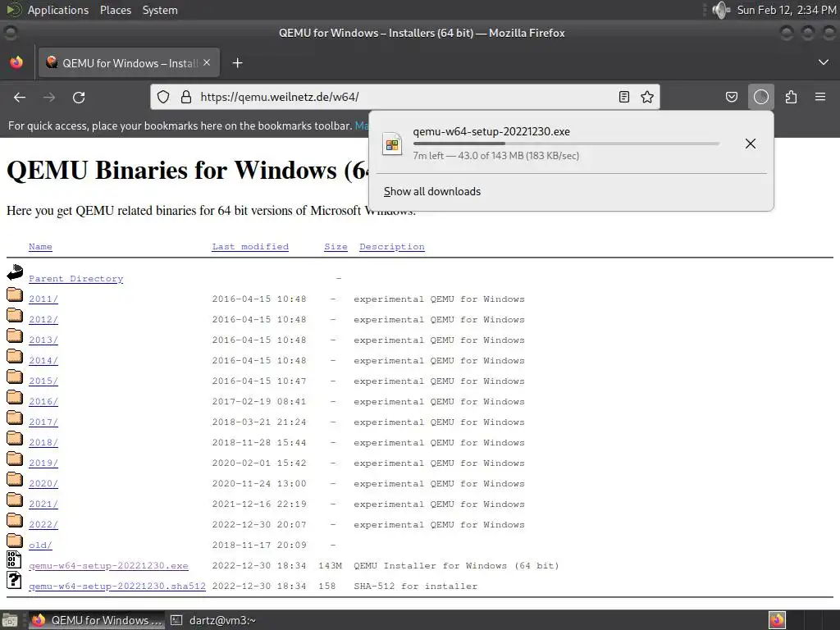
Task: Close the QEMU for Windows tab
Action: 207,62
